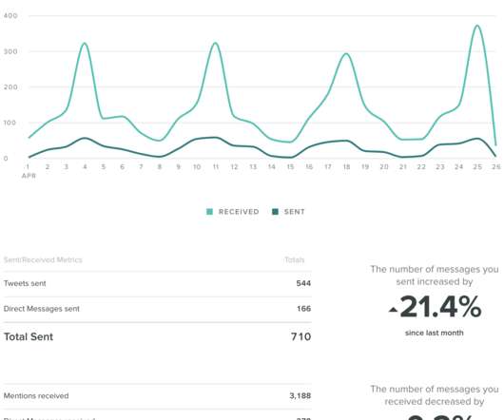Click the APR month label
504x420 pixels.
click(29, 176)
